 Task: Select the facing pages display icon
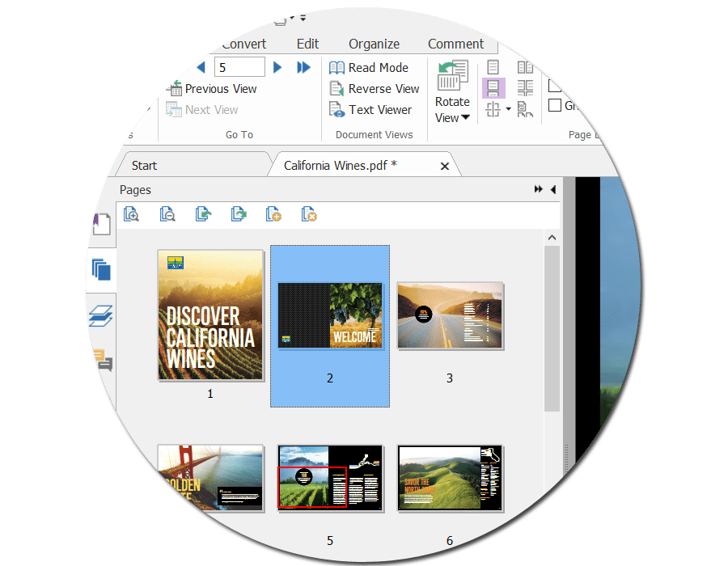pyautogui.click(x=525, y=68)
